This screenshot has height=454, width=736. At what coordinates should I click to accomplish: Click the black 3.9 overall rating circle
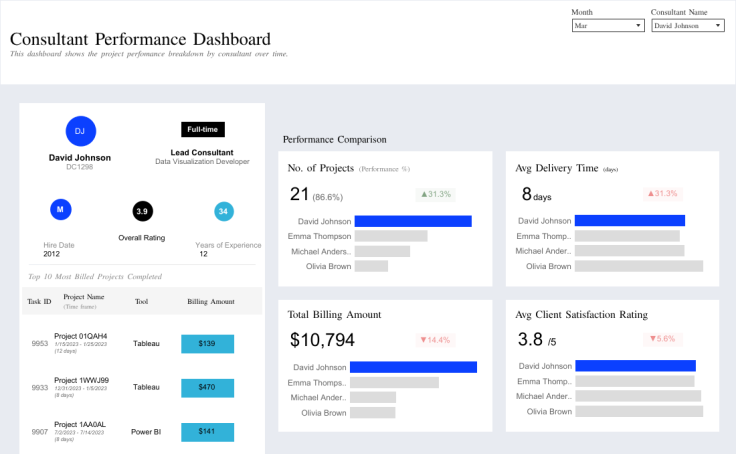point(143,211)
